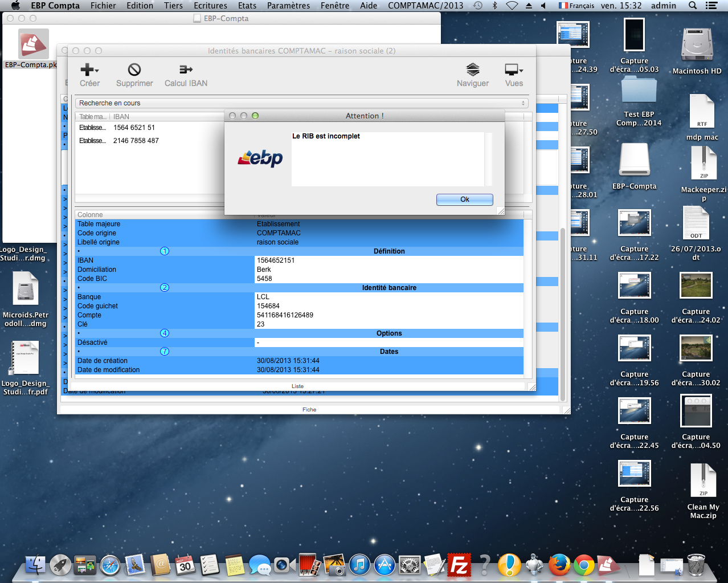
Task: Open Google Chrome from the dock
Action: click(584, 565)
